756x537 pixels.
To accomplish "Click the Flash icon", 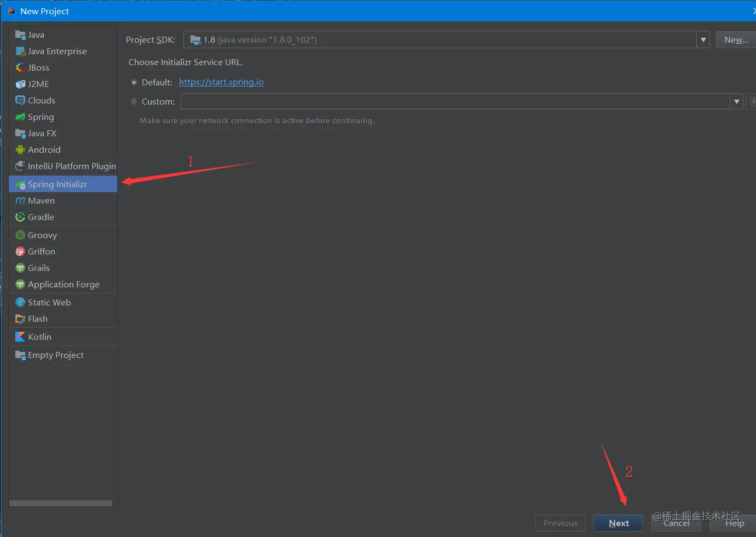I will [20, 319].
